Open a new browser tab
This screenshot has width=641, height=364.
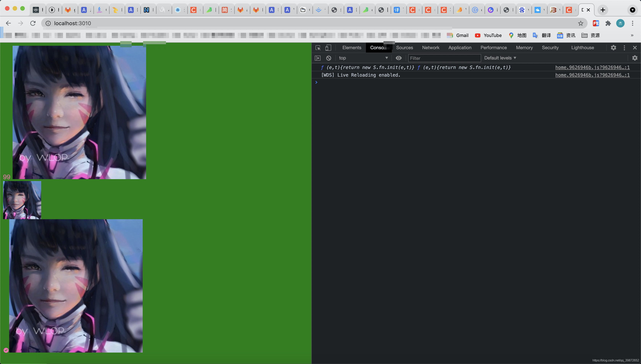[x=603, y=10]
